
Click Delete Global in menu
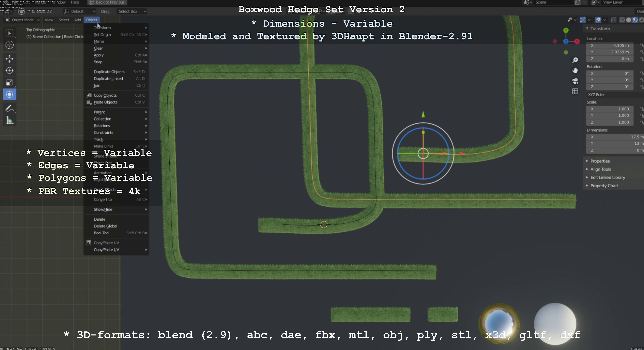point(105,226)
